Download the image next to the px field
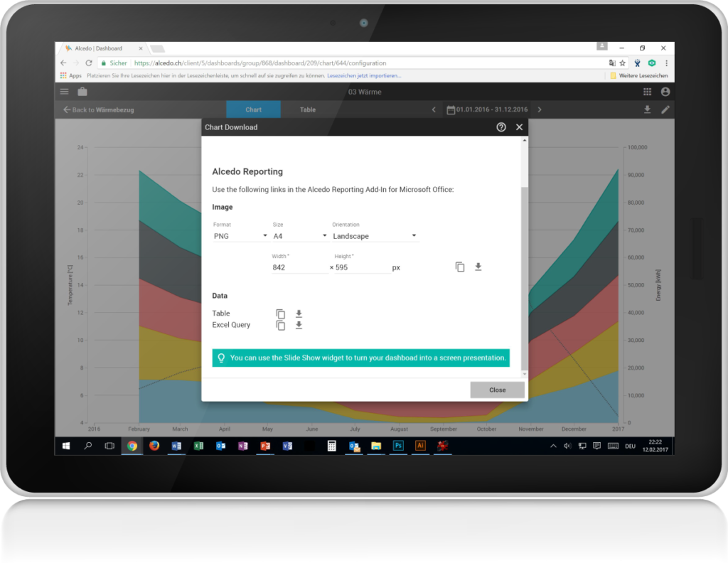 [478, 267]
